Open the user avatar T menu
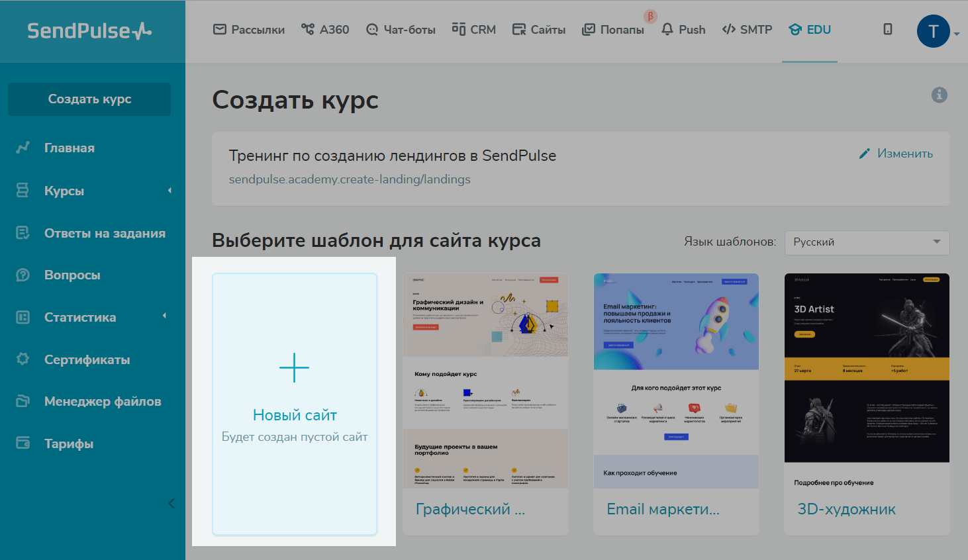This screenshot has width=968, height=560. (934, 31)
